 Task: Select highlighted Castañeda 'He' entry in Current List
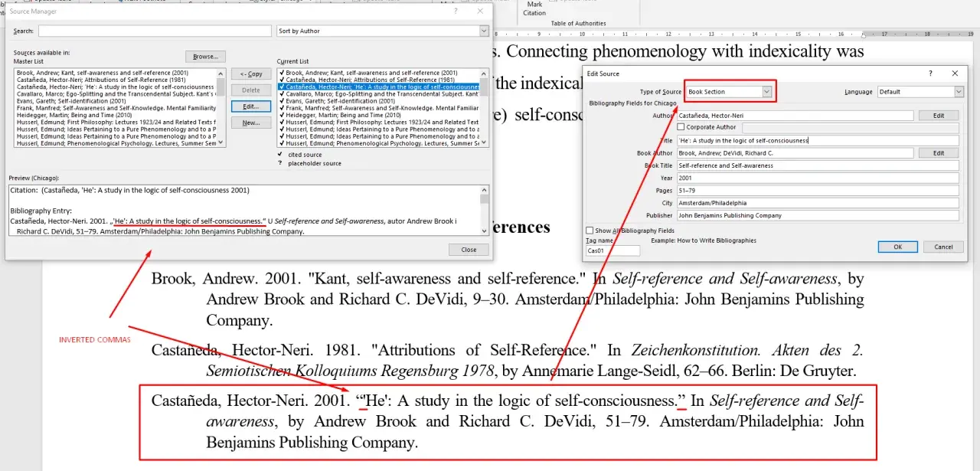(x=378, y=87)
